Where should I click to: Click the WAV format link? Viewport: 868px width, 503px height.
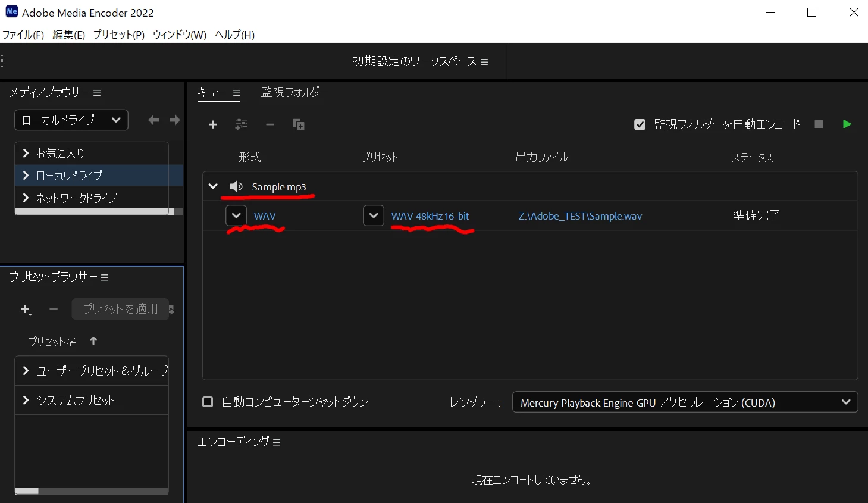[x=265, y=216]
